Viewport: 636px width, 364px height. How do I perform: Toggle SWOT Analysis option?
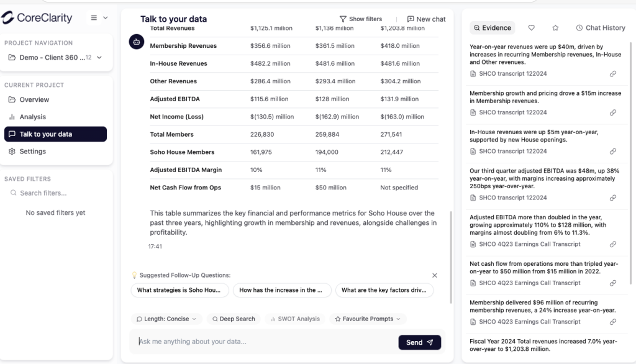[295, 319]
